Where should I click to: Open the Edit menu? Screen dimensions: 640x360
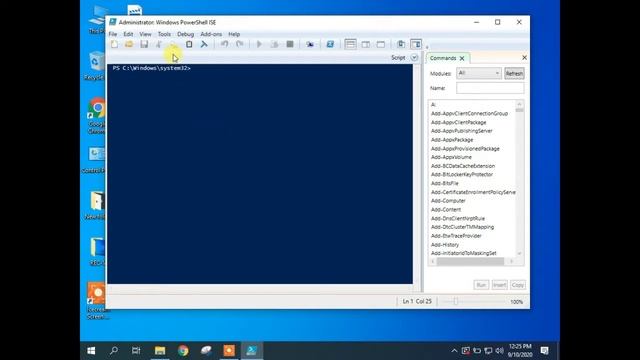pyautogui.click(x=128, y=34)
